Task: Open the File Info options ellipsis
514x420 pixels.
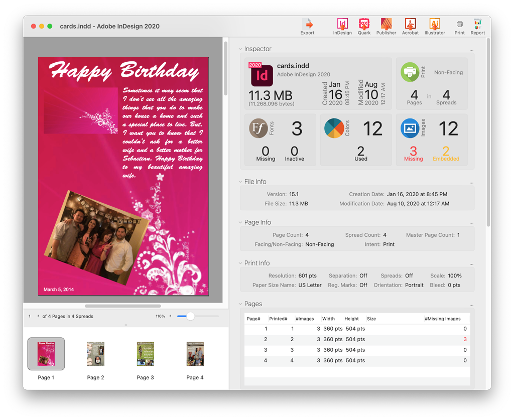Action: (x=471, y=183)
